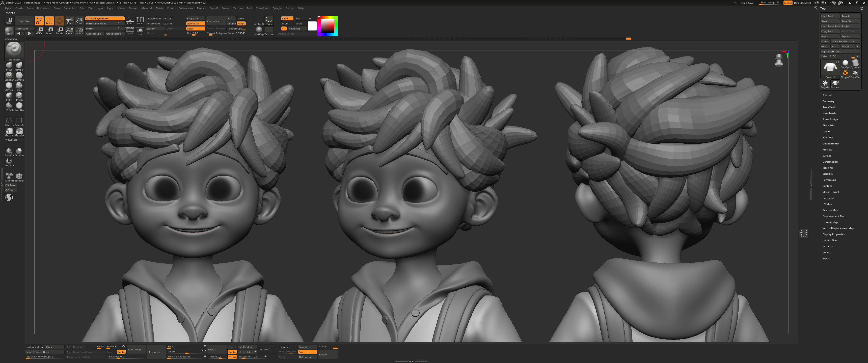Select the TrimCurve brush
The width and height of the screenshot is (868, 363).
pyautogui.click(x=9, y=162)
